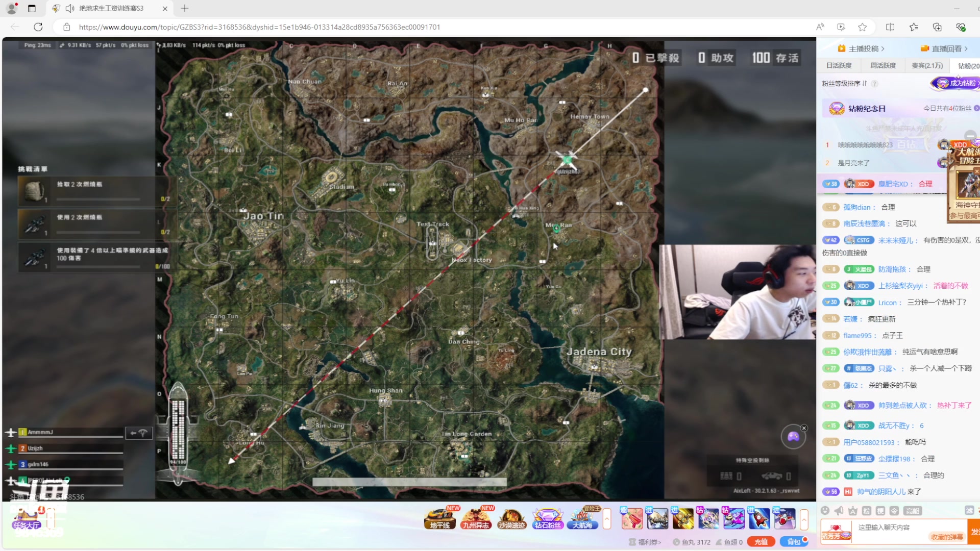Viewport: 980px width, 551px height.
Task: Open the emoji picker in chat toolbar
Action: click(x=825, y=511)
